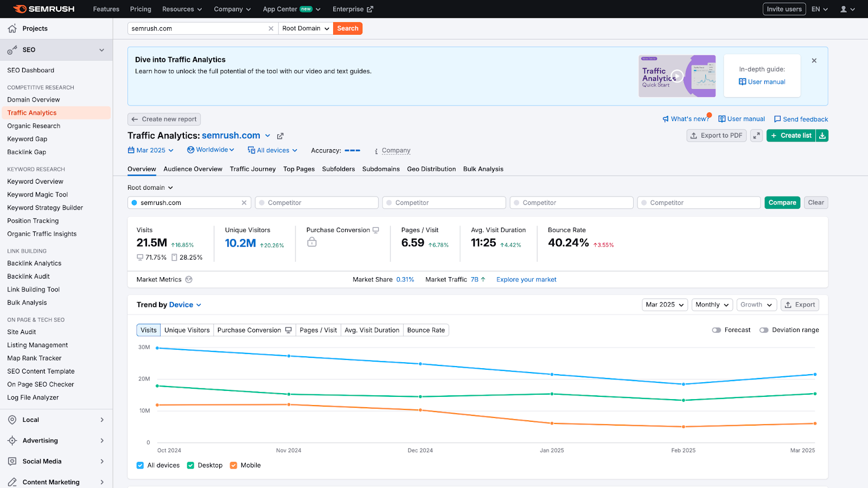Toggle the Deviation range switch
868x488 pixels.
(x=765, y=330)
